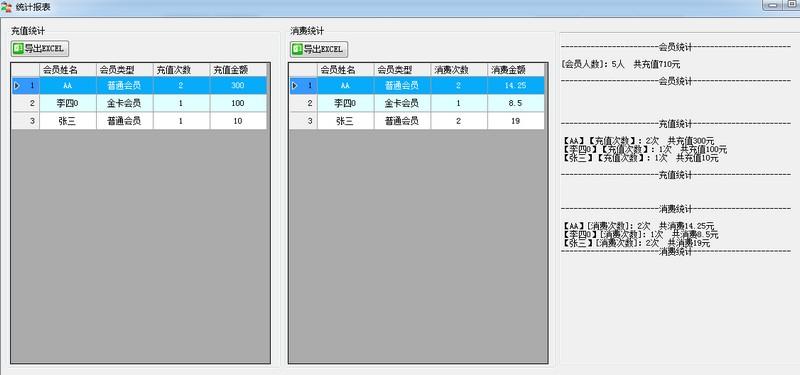Click the Excel icon on the consumption export button
The image size is (800, 375).
click(297, 49)
